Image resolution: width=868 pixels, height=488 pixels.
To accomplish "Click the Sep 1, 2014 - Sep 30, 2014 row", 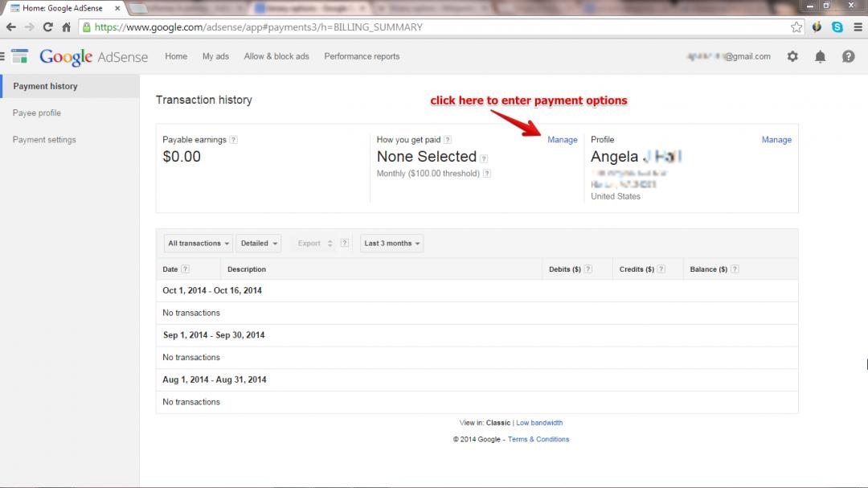I will (477, 335).
